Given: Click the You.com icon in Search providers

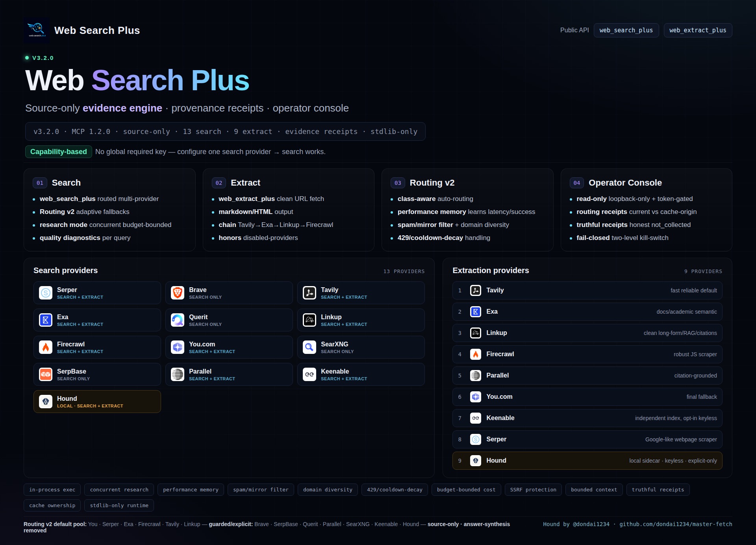Looking at the screenshot, I should (x=178, y=347).
